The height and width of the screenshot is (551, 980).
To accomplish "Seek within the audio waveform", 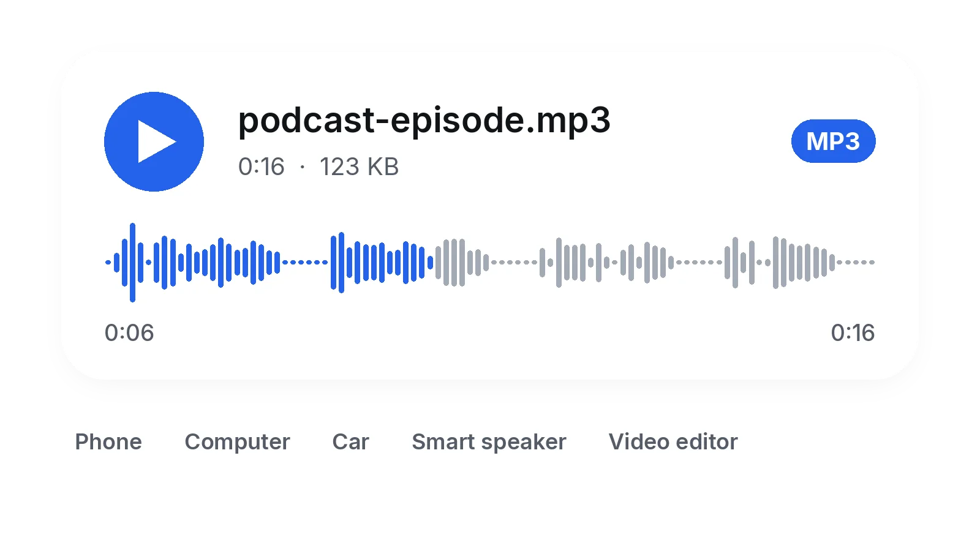I will (x=490, y=262).
